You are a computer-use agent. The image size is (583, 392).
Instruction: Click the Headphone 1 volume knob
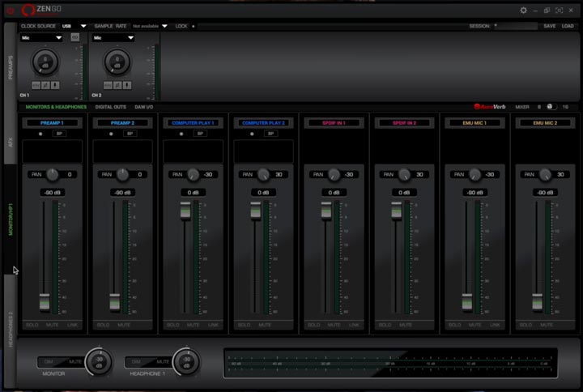pos(187,361)
